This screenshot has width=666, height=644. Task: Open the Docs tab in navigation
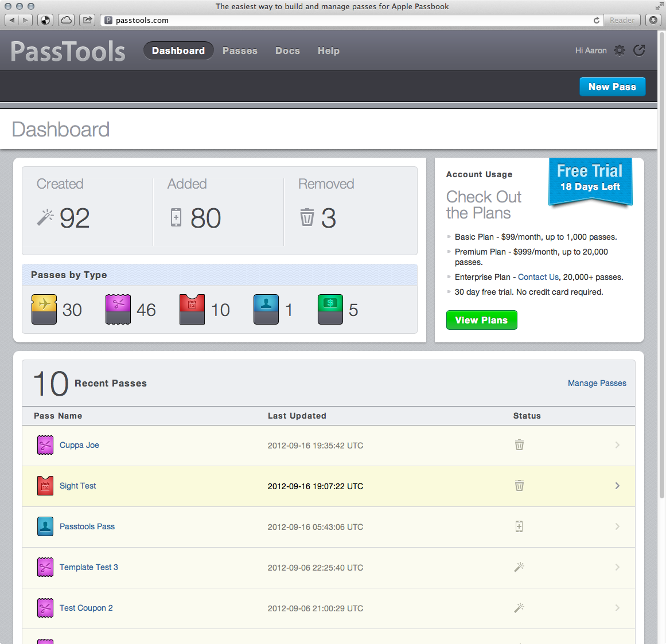click(287, 50)
